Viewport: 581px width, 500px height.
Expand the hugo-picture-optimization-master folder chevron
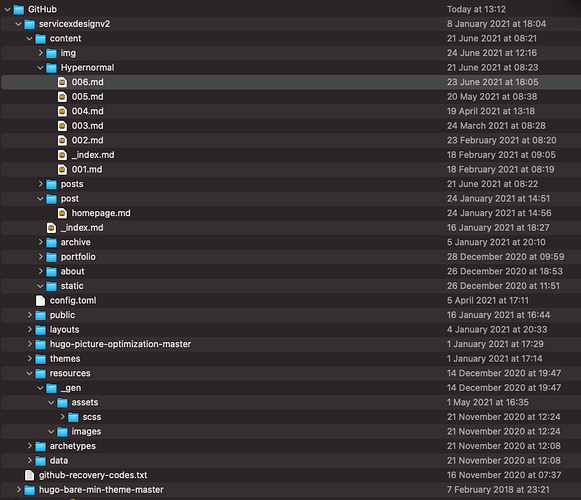[x=29, y=344]
